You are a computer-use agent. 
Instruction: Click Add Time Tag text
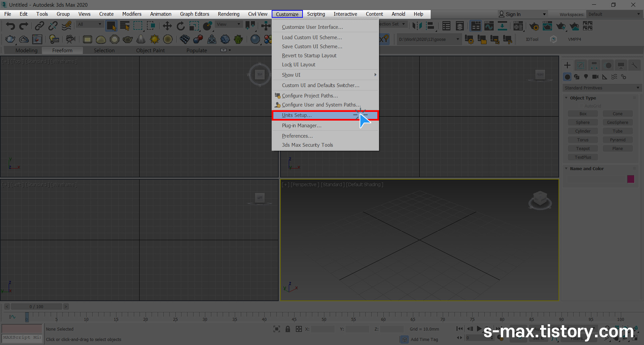pos(424,339)
